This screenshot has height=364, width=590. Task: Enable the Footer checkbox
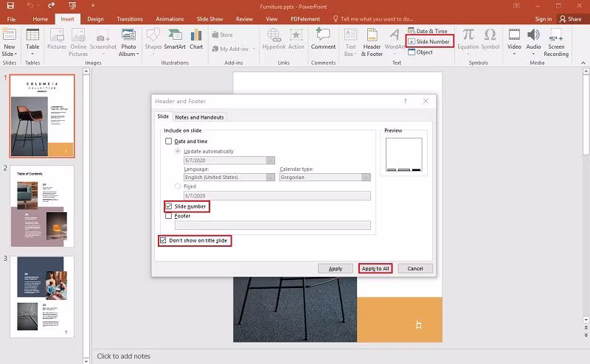click(169, 216)
